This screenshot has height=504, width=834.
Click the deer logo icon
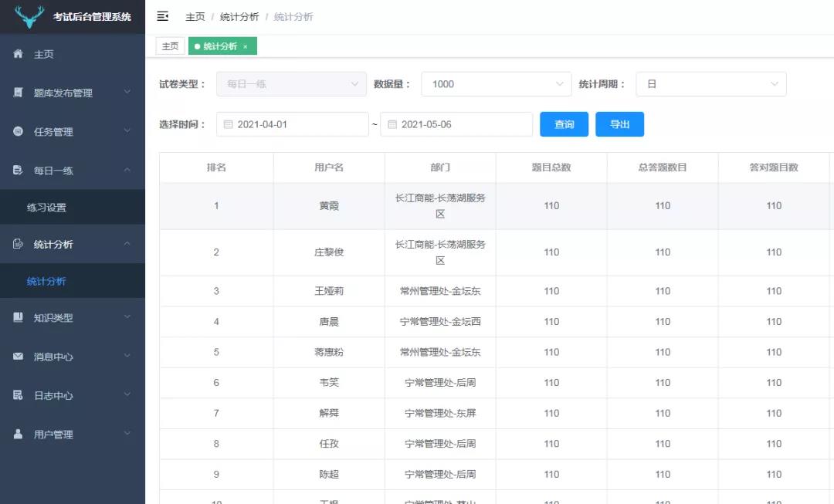pyautogui.click(x=29, y=16)
